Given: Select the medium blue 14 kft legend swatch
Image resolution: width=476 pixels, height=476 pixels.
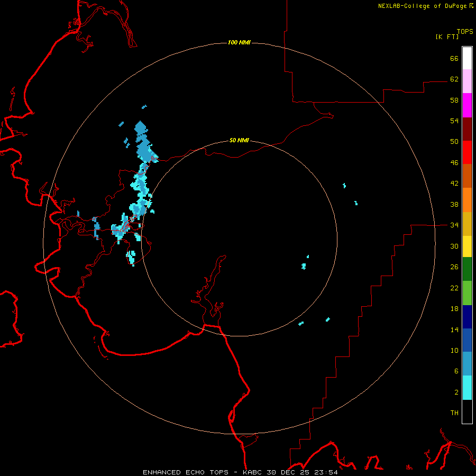Looking at the screenshot, I should tap(467, 340).
